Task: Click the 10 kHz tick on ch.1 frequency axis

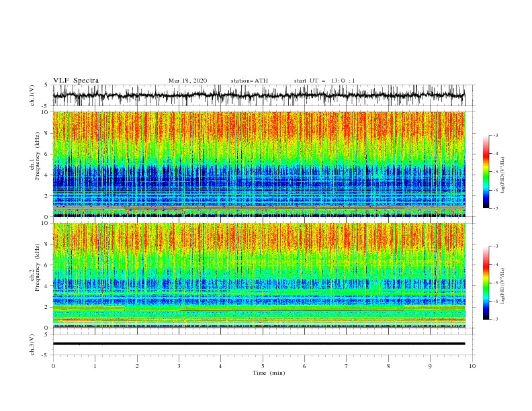Action: coord(46,112)
